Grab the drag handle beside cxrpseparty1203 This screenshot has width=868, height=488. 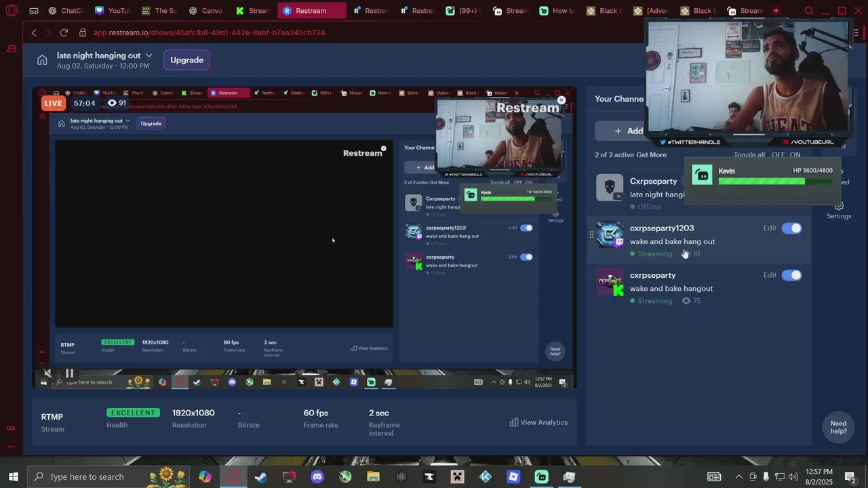[591, 235]
